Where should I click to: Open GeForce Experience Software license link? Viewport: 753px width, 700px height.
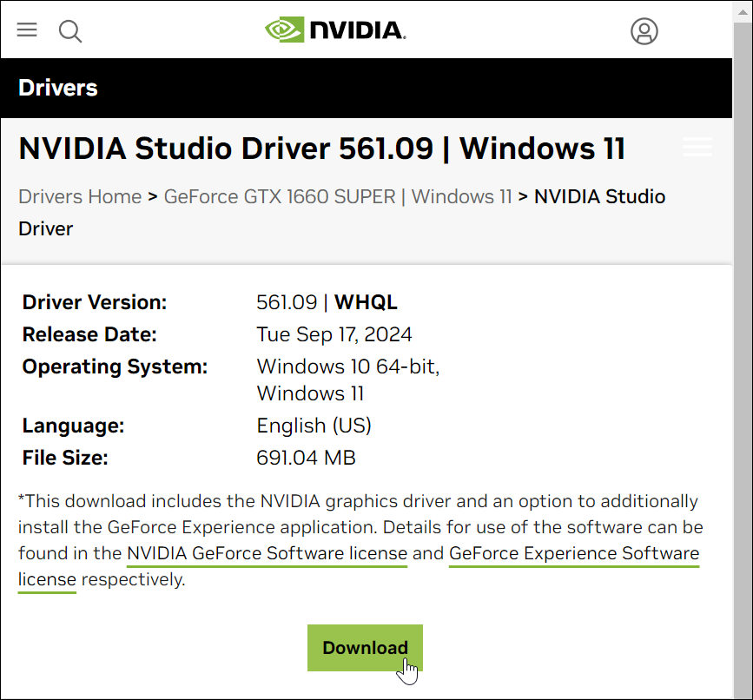[573, 553]
